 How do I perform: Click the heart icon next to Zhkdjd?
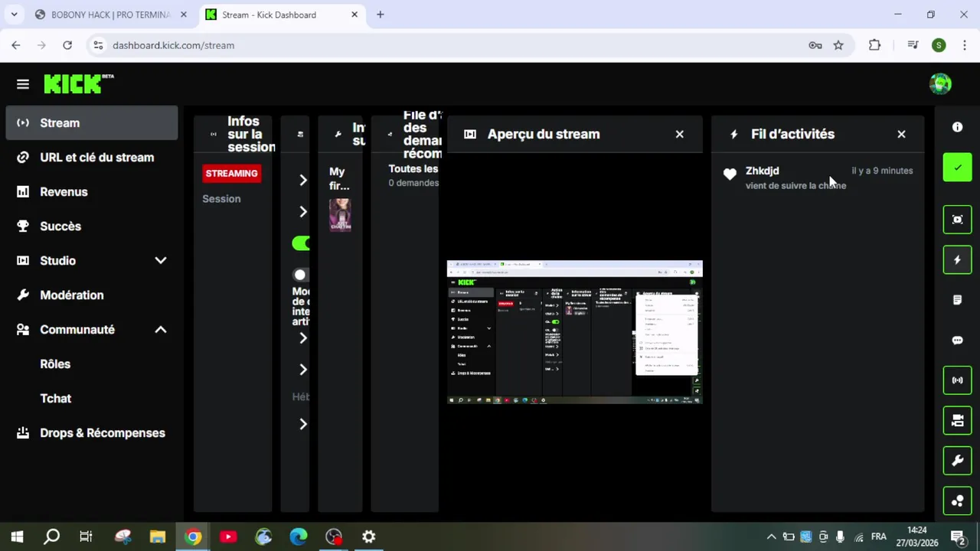730,174
